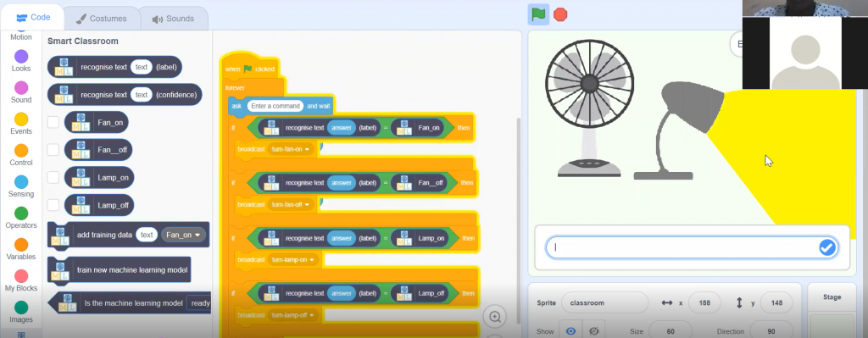Screen dimensions: 868x338
Task: Click the stage answer input field
Action: pos(684,248)
